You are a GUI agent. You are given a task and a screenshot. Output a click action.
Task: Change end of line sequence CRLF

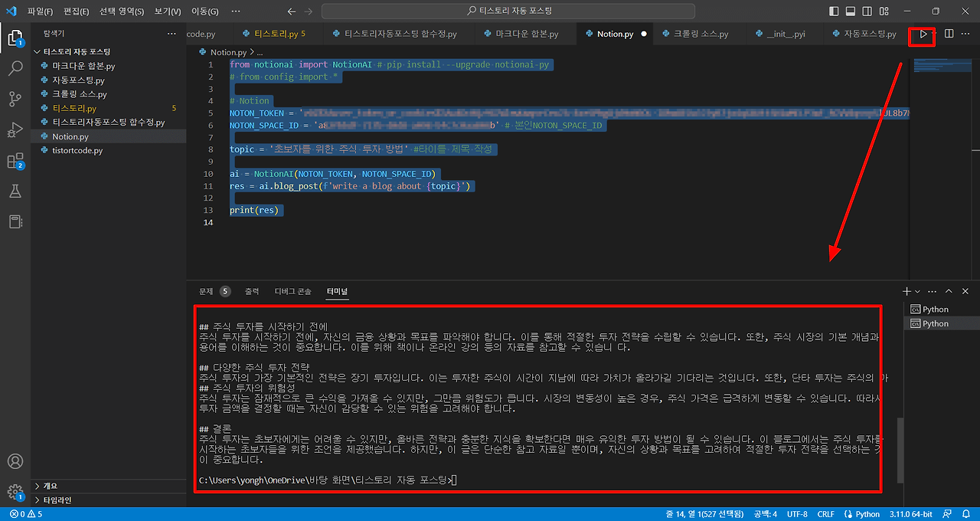point(825,514)
